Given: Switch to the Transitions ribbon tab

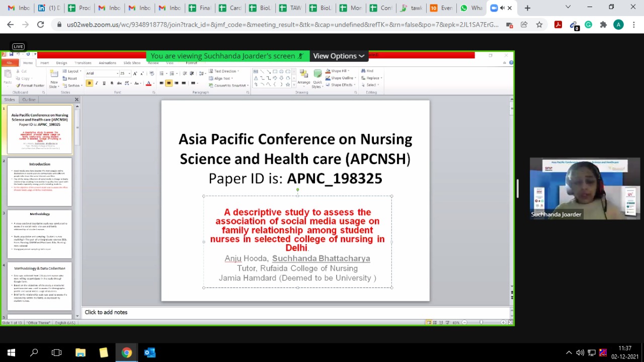Looking at the screenshot, I should (x=83, y=63).
